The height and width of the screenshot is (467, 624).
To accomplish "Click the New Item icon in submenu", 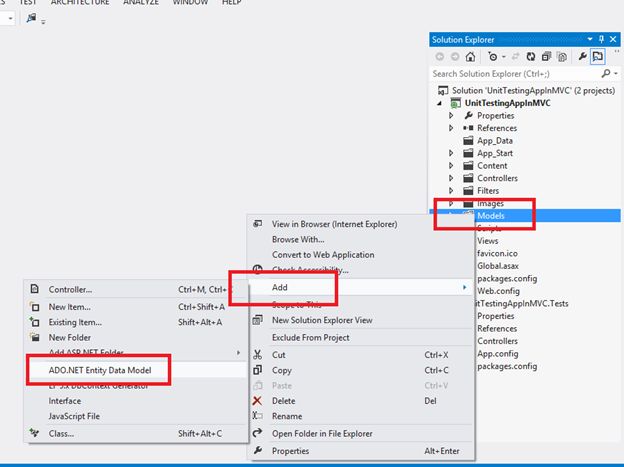I will 35,307.
